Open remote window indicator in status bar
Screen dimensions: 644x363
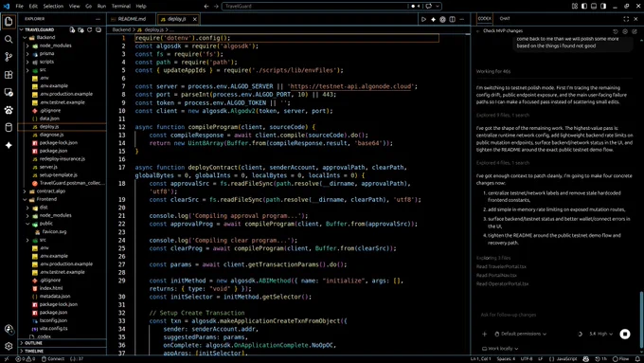[x=7, y=359]
